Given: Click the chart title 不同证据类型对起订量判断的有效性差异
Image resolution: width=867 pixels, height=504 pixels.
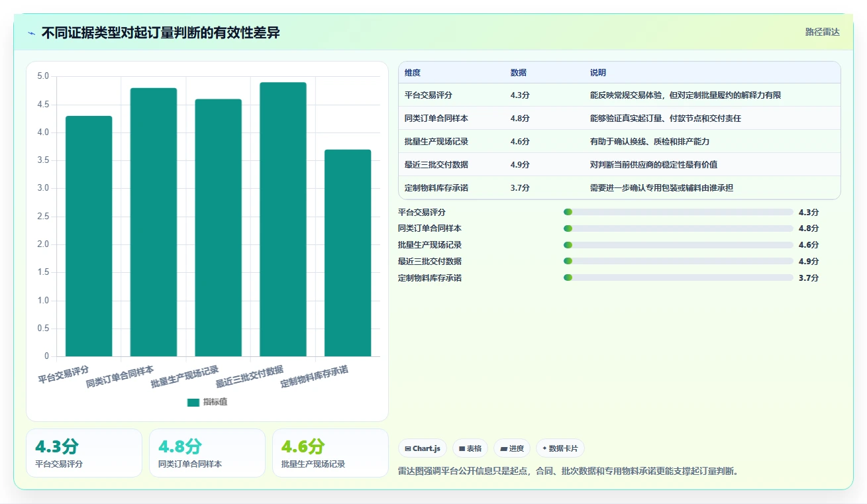Looking at the screenshot, I should 161,33.
